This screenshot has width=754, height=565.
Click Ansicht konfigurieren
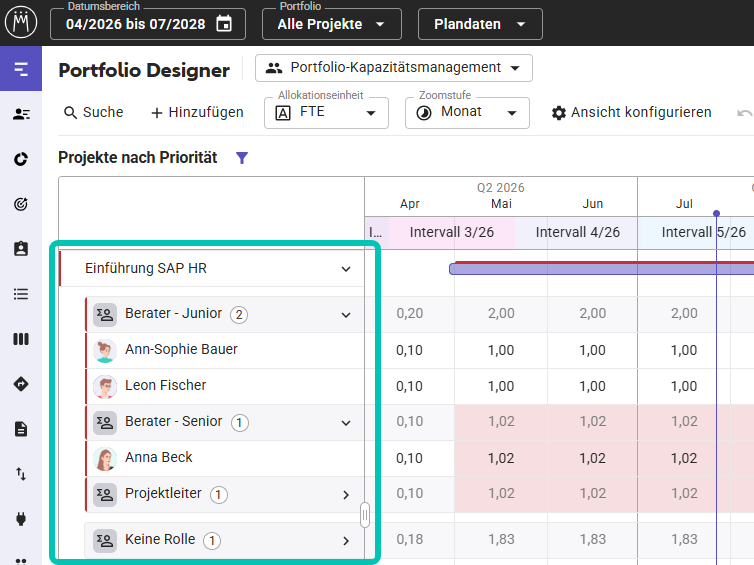(631, 113)
